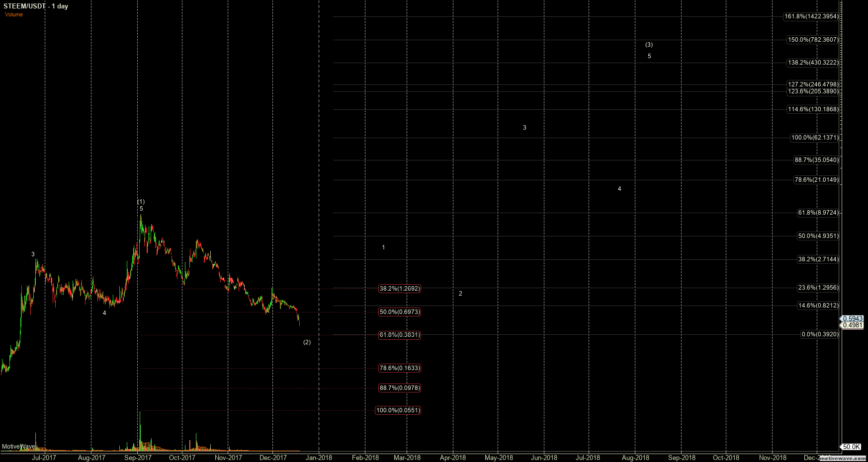Click the STEEM/USDT - 1 day chart title

pos(36,6)
